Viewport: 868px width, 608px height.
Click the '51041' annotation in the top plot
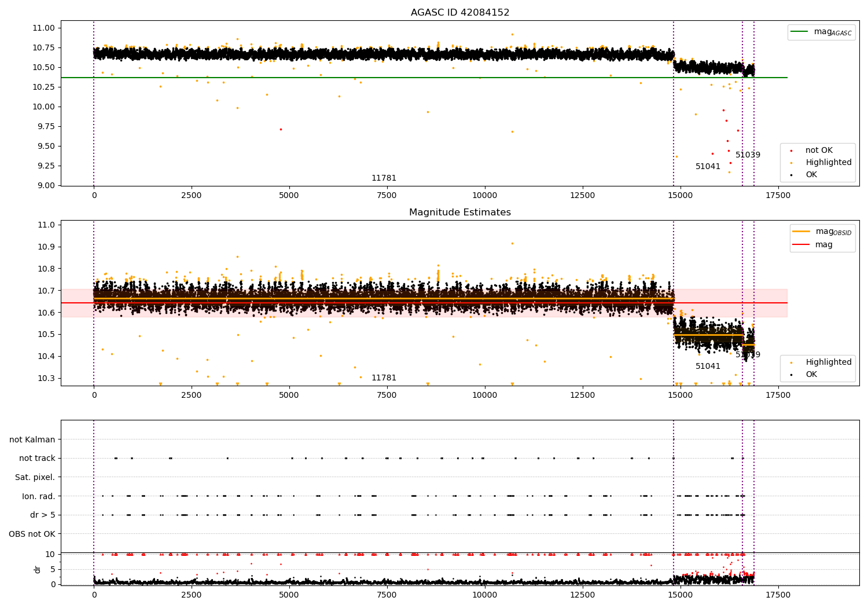[x=708, y=167]
